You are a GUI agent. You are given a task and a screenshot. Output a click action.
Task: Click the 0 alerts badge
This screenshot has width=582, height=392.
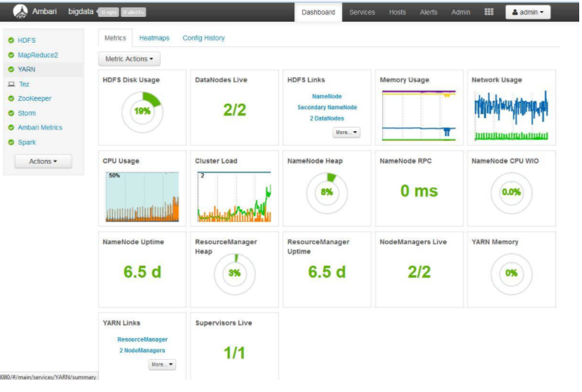pos(133,12)
